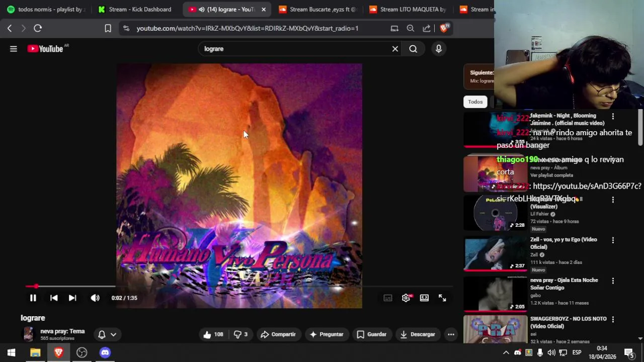Screen dimensions: 644x362
Task: Seek along the red video progress bar
Action: (239, 286)
